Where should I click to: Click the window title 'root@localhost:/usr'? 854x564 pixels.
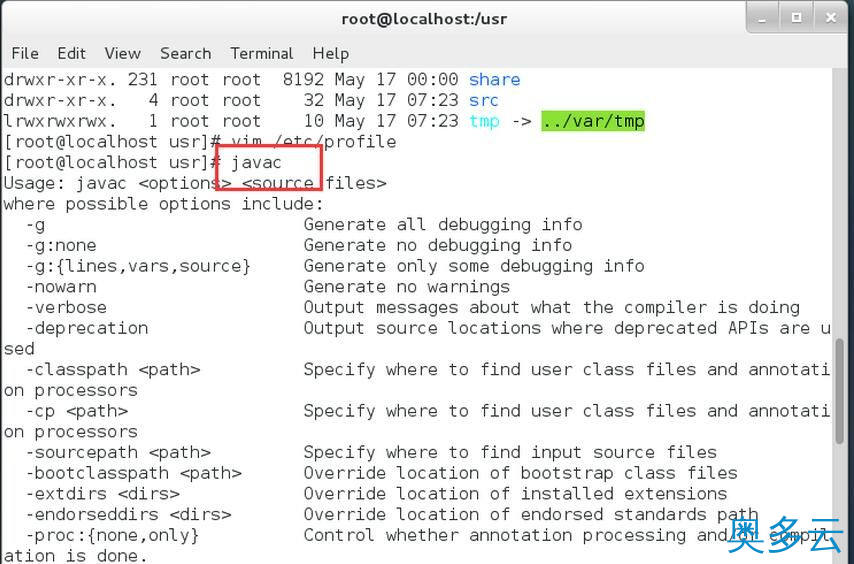(424, 19)
